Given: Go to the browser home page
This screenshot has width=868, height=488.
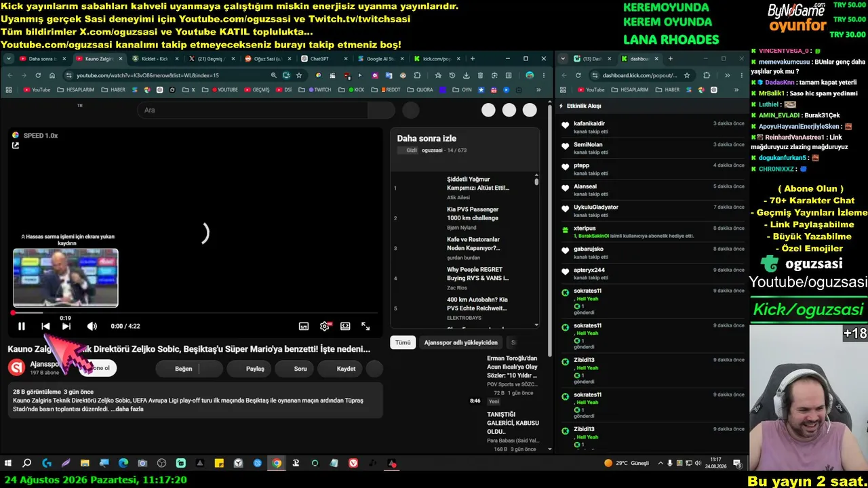Looking at the screenshot, I should (52, 75).
